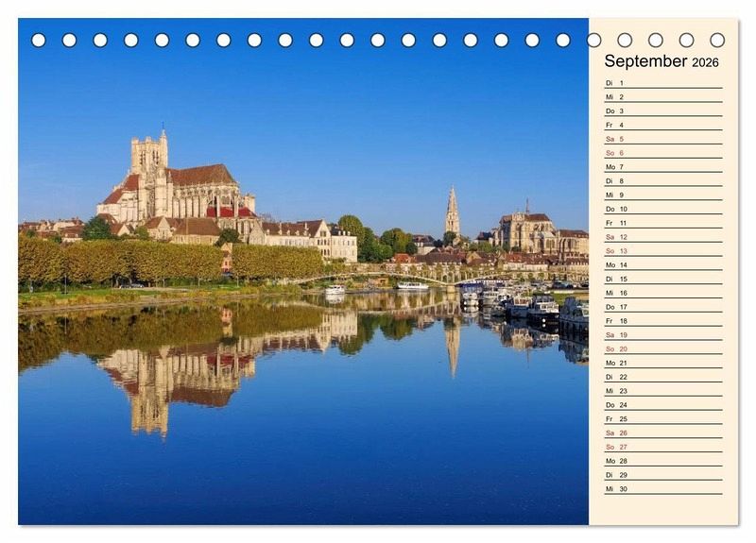Click the So 6 date entry
This screenshot has height=543, width=756.
click(662, 153)
